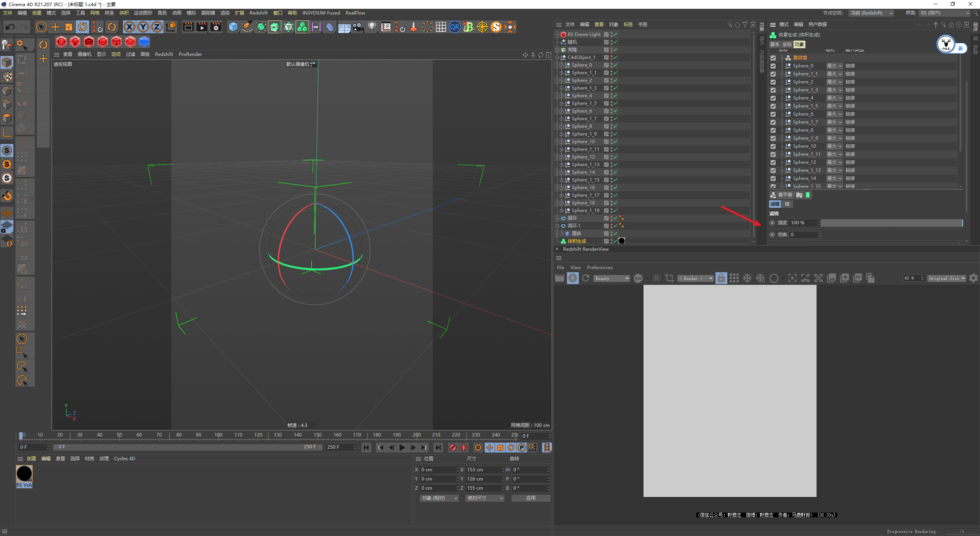Click the Undo arrow icon
The width and height of the screenshot is (980, 536).
10,27
